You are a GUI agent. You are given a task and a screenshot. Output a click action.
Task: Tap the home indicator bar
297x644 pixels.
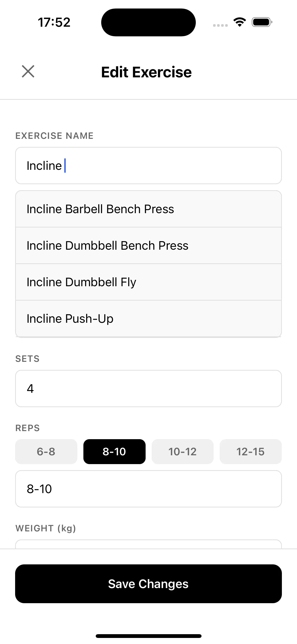(x=148, y=636)
